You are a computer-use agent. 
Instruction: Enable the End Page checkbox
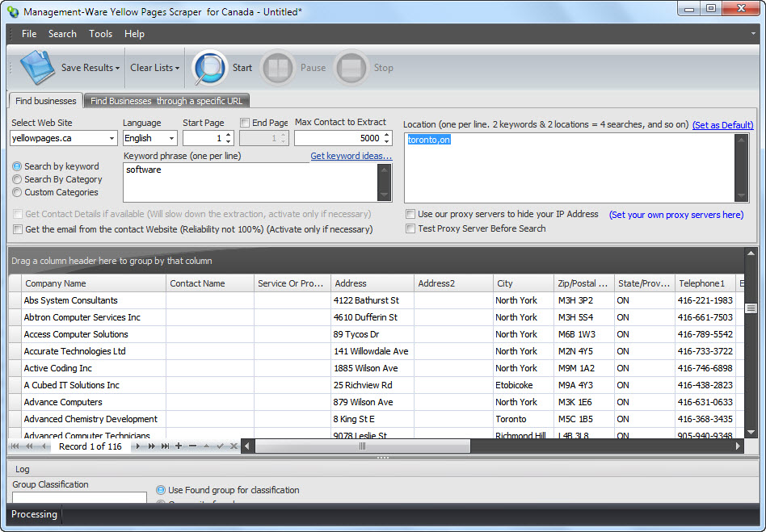coord(246,123)
